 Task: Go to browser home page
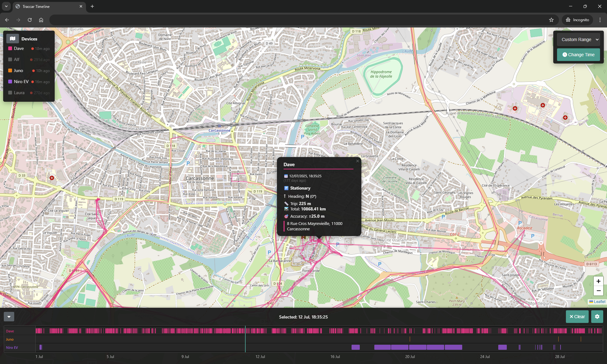tap(41, 20)
